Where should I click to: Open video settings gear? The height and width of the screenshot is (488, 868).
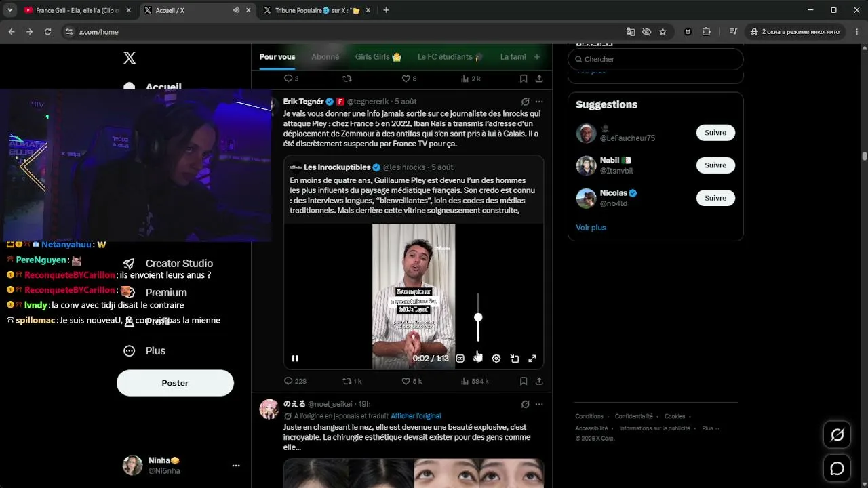click(496, 359)
